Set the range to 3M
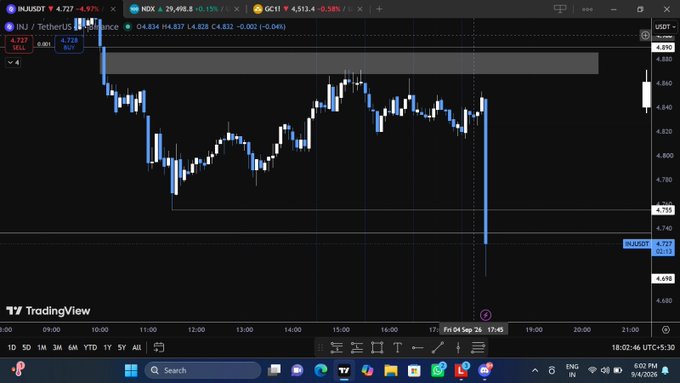Image resolution: width=680 pixels, height=383 pixels. [57, 347]
